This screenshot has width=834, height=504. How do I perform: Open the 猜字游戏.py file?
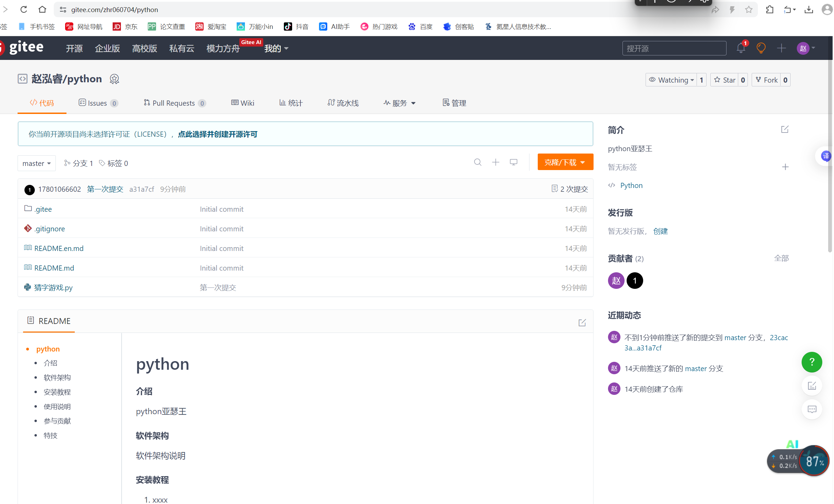coord(53,287)
